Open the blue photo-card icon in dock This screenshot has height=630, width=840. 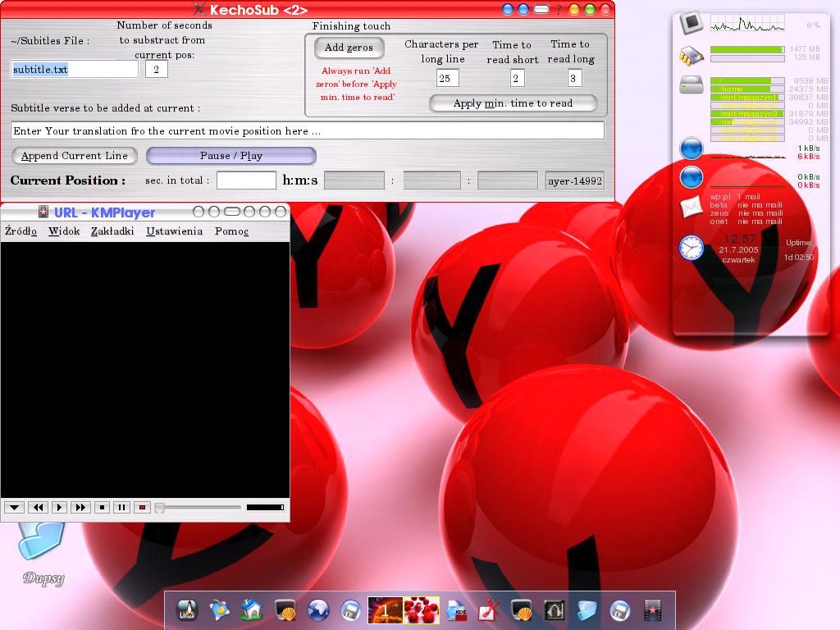(x=220, y=609)
